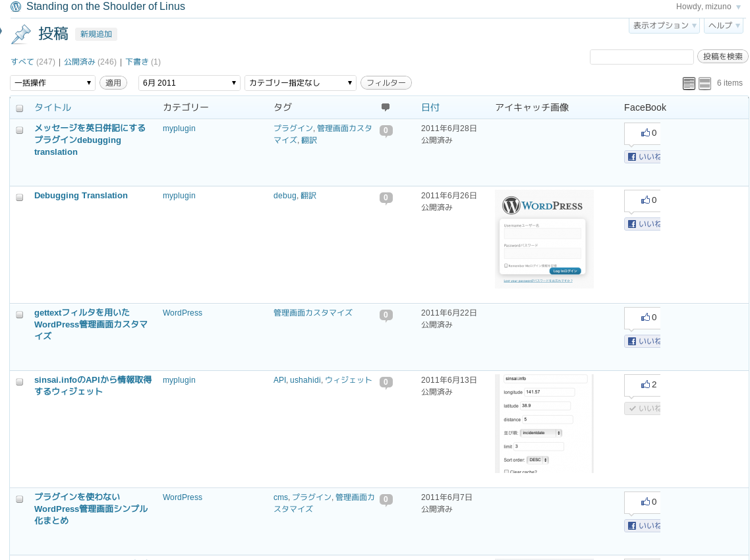Check the メッセージを英日併記にする post checkbox
The height and width of the screenshot is (560, 750).
click(20, 130)
